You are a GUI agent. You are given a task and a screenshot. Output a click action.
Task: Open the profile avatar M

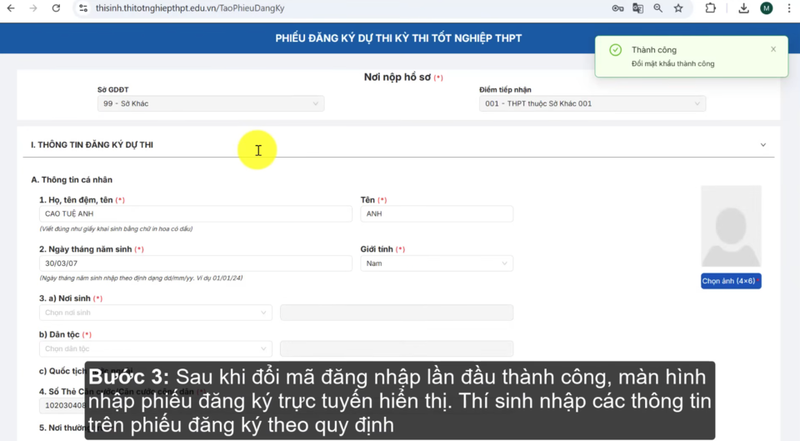point(766,8)
